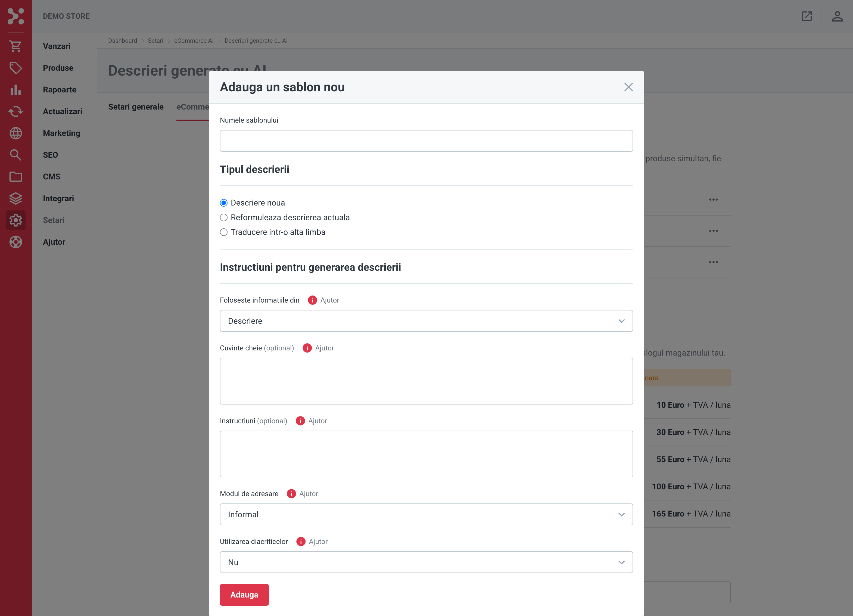Screen dimensions: 853x616
Task: Choose Reformuleaza descrierea actuala radio option
Action: 224,218
